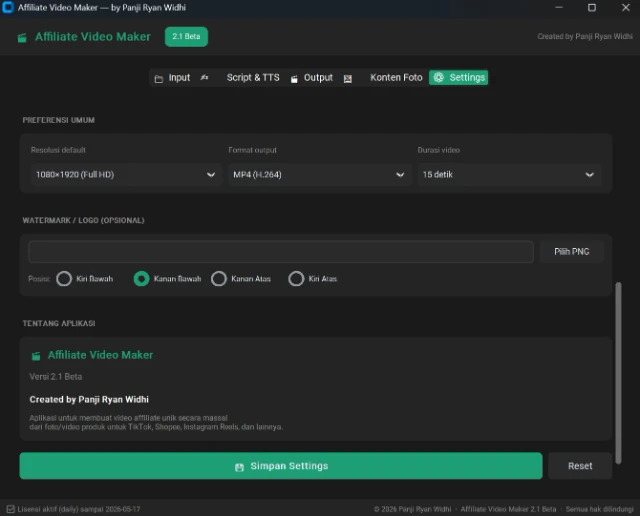Screen dimensions: 640x516
Task: Maximize the application window
Action: (592, 7)
